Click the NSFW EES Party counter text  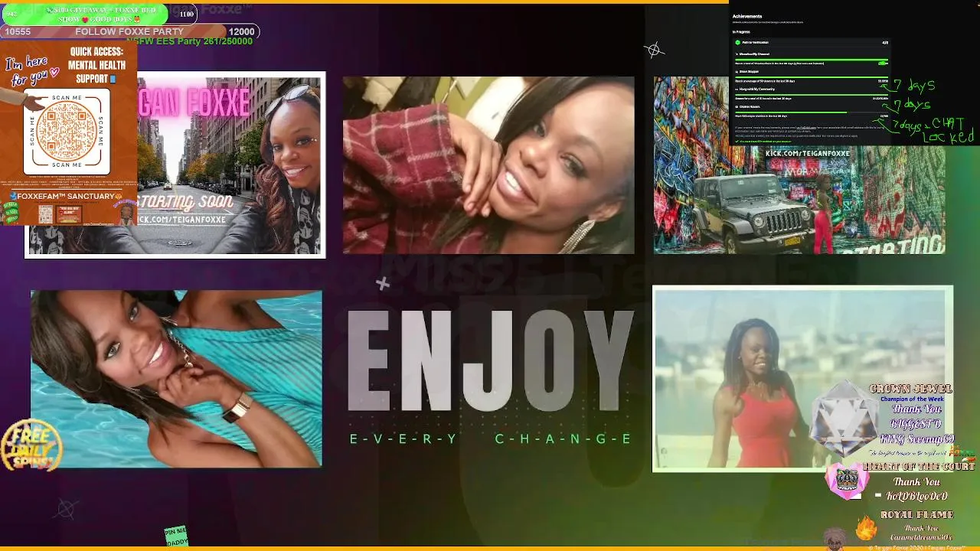pyautogui.click(x=189, y=41)
